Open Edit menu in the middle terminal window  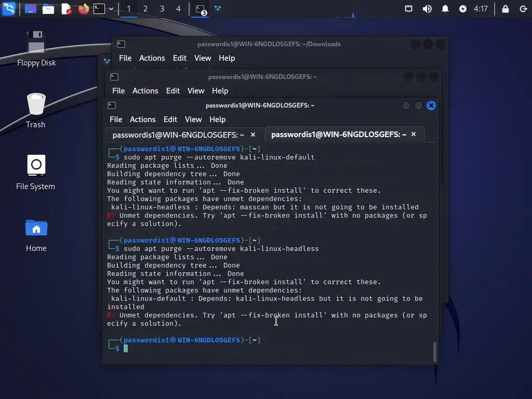172,91
